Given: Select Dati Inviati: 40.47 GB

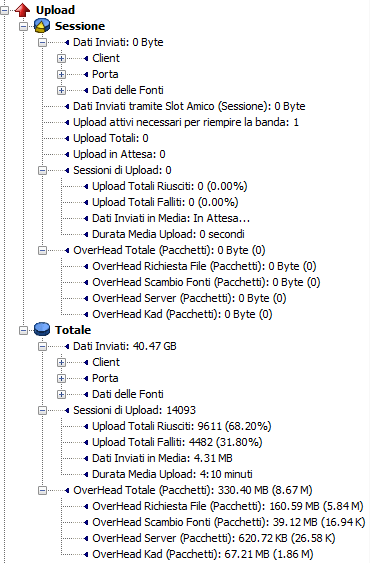Looking at the screenshot, I should click(125, 346).
